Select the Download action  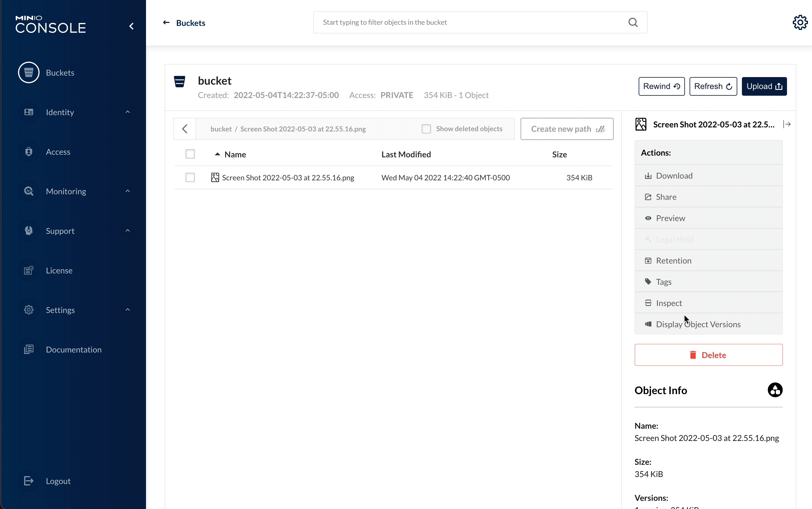[x=674, y=176]
